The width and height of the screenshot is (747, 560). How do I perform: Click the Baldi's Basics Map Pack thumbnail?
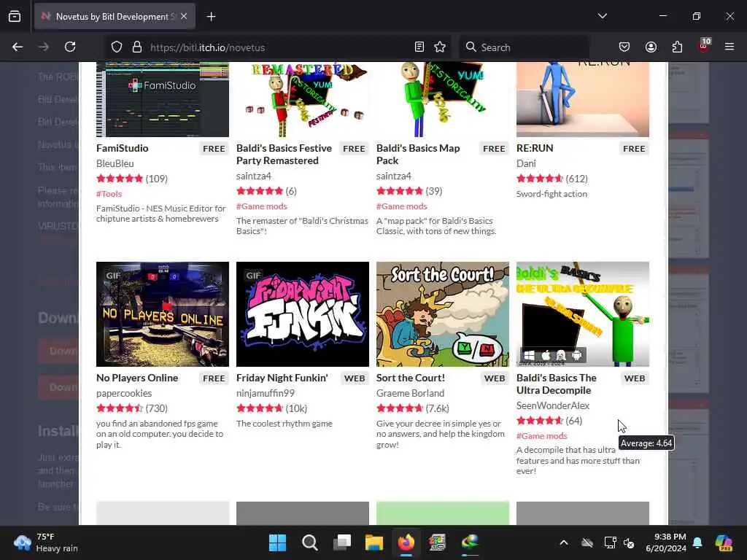click(443, 99)
